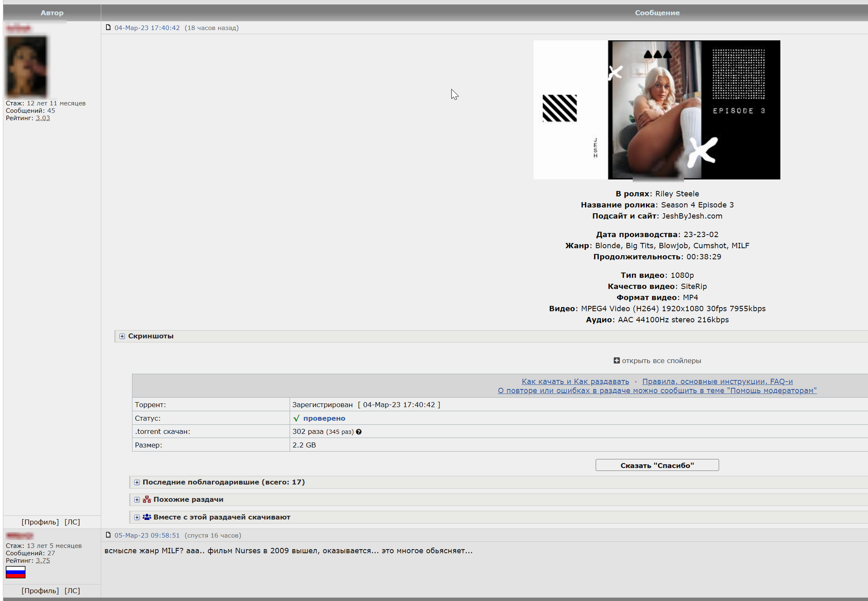Click the duration 00:38:29 value
868x601 pixels.
pyautogui.click(x=704, y=257)
